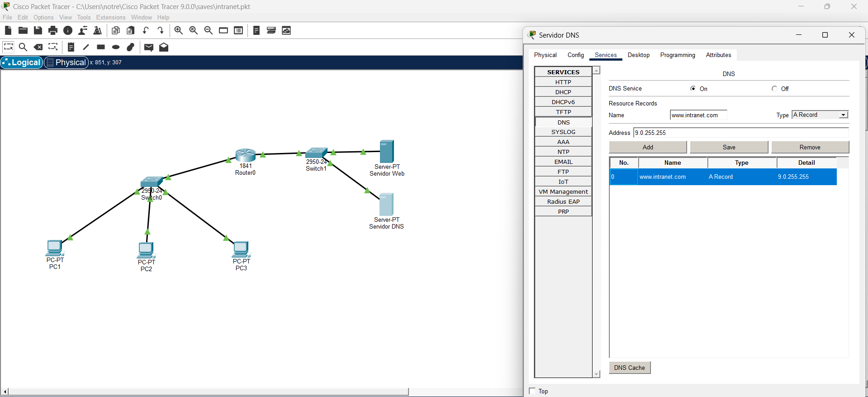Pick the Draw Freeform tool

coord(131,47)
